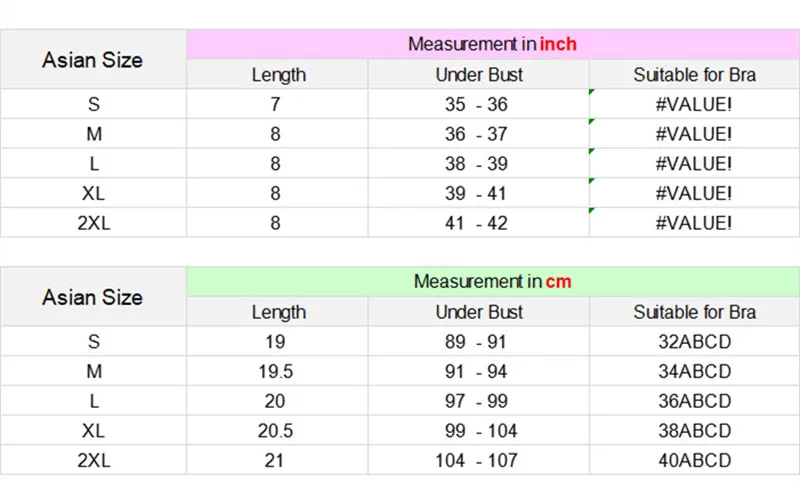Viewport: 800px width, 496px height.
Task: Select size XL cell in inch table
Action: 93,193
